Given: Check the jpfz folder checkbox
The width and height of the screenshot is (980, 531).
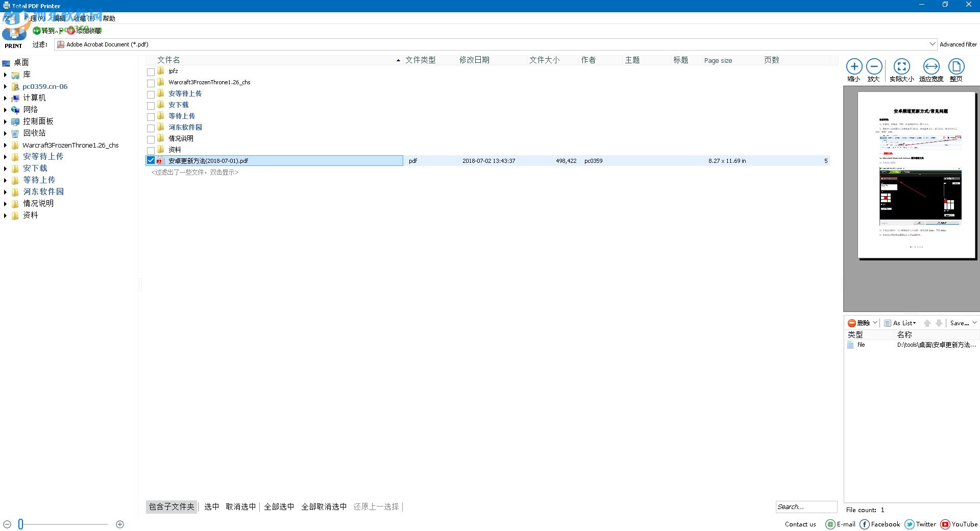Looking at the screenshot, I should coord(151,71).
